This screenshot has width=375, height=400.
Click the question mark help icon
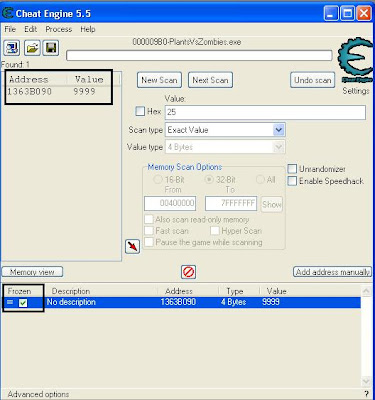[x=366, y=394]
